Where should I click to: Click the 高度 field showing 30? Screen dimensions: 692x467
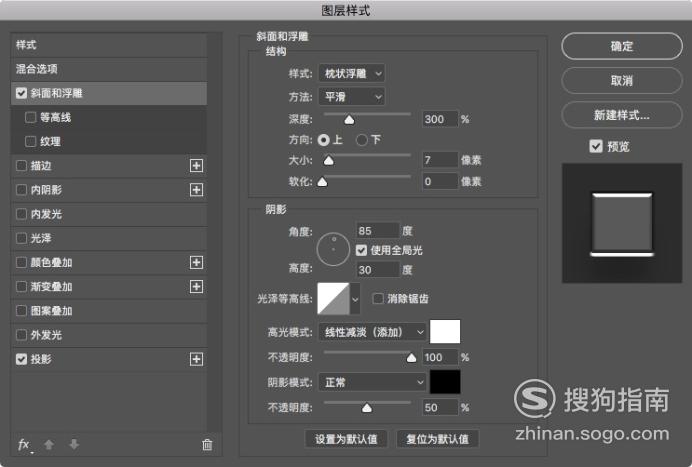pos(378,270)
